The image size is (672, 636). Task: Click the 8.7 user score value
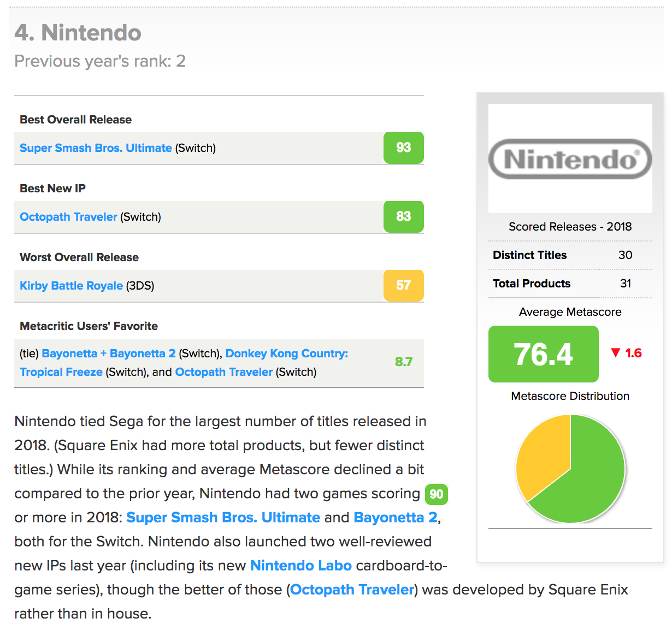(403, 362)
